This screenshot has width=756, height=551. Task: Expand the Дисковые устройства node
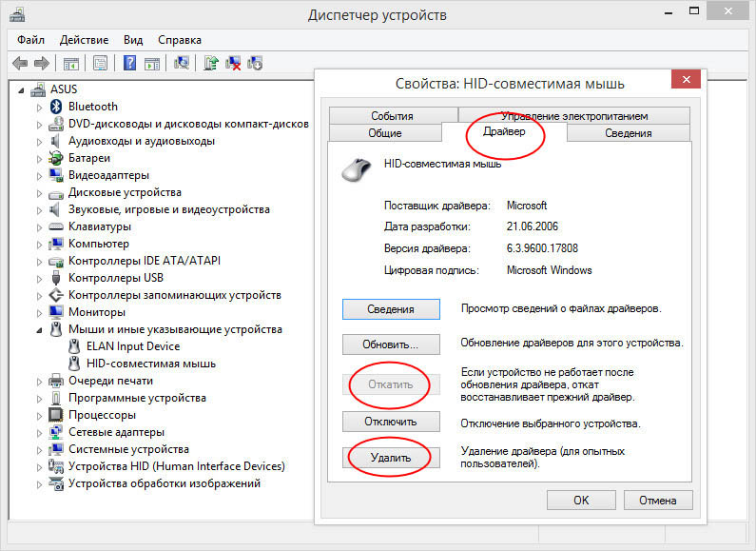coord(39,193)
